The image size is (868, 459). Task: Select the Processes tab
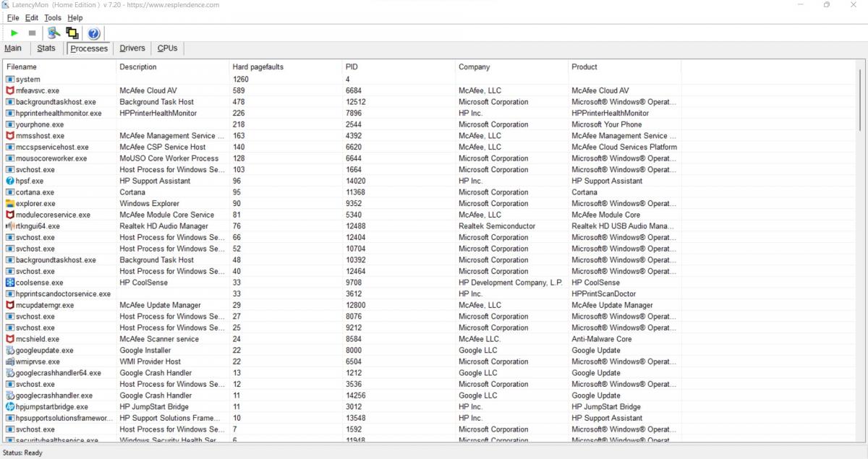click(x=89, y=48)
